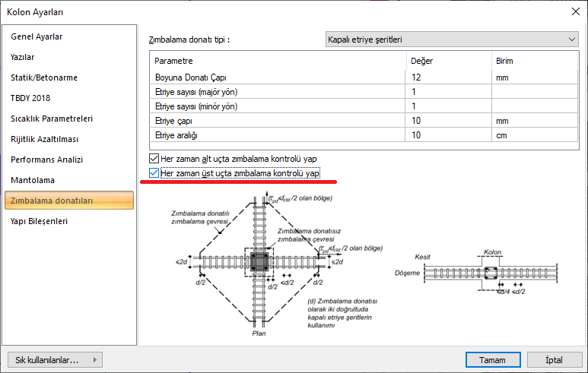Click the Parametre column header
Viewport: 588px width, 373px height.
point(278,61)
